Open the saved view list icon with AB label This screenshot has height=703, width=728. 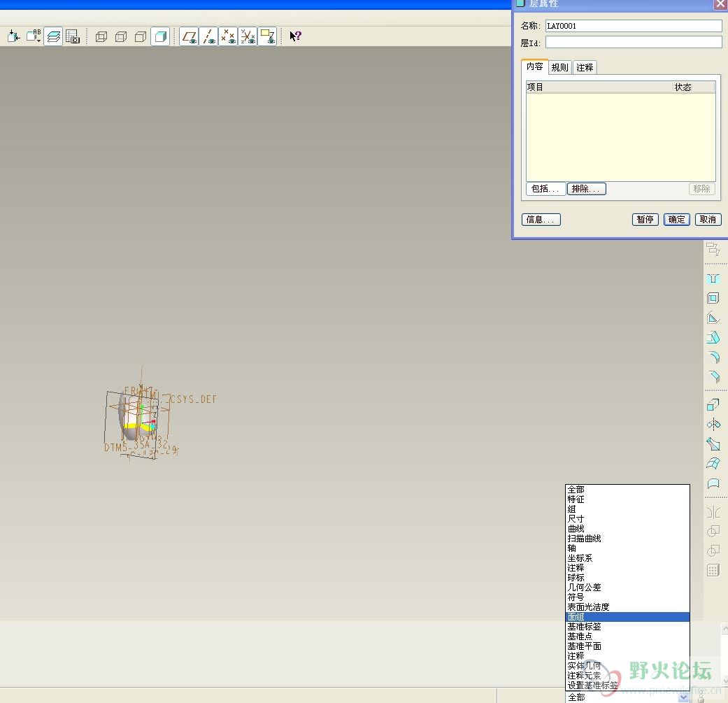(34, 36)
